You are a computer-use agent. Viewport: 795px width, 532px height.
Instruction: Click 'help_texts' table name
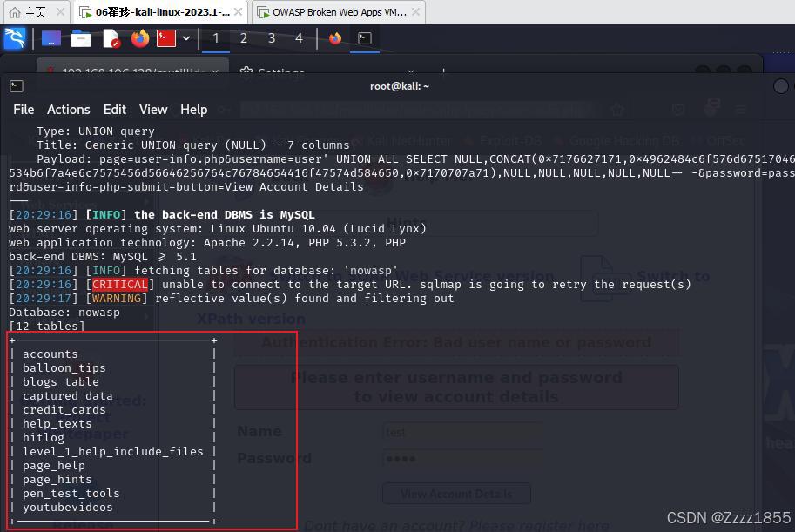[x=57, y=423]
